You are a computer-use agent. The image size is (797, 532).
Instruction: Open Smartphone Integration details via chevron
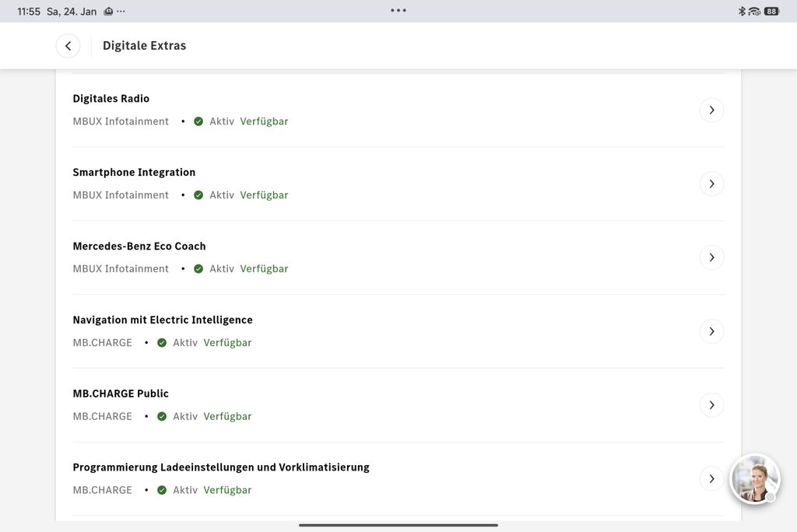point(711,184)
